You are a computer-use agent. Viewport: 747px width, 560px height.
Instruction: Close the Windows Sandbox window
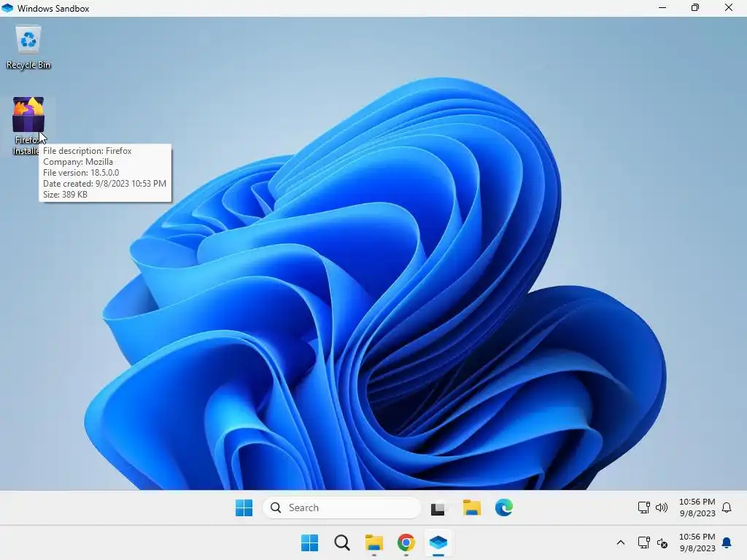(x=729, y=8)
